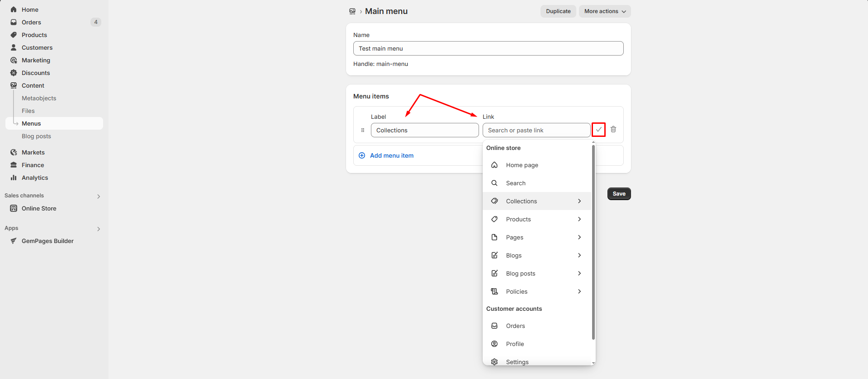Click the Content breadcrumb icon near Main menu
Image resolution: width=868 pixels, height=379 pixels.
pyautogui.click(x=352, y=11)
